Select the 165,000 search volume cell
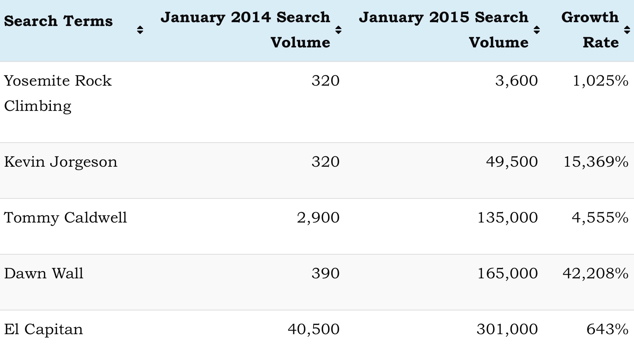 click(x=508, y=273)
